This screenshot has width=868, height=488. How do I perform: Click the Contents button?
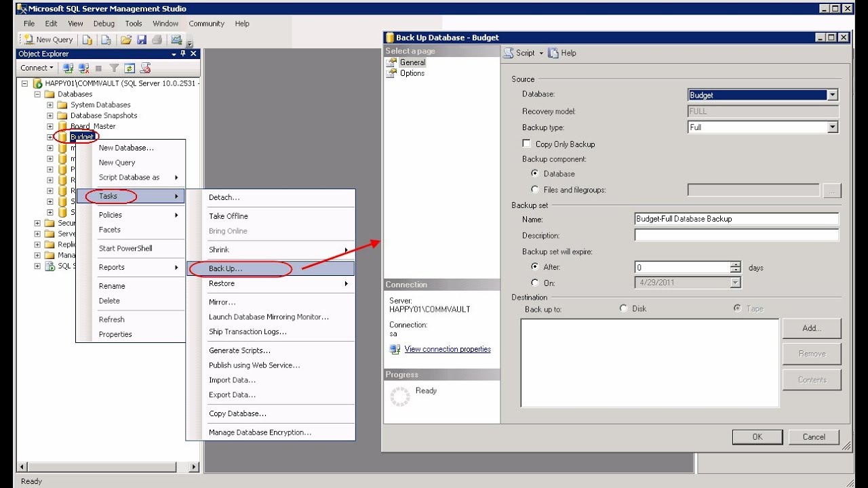812,380
